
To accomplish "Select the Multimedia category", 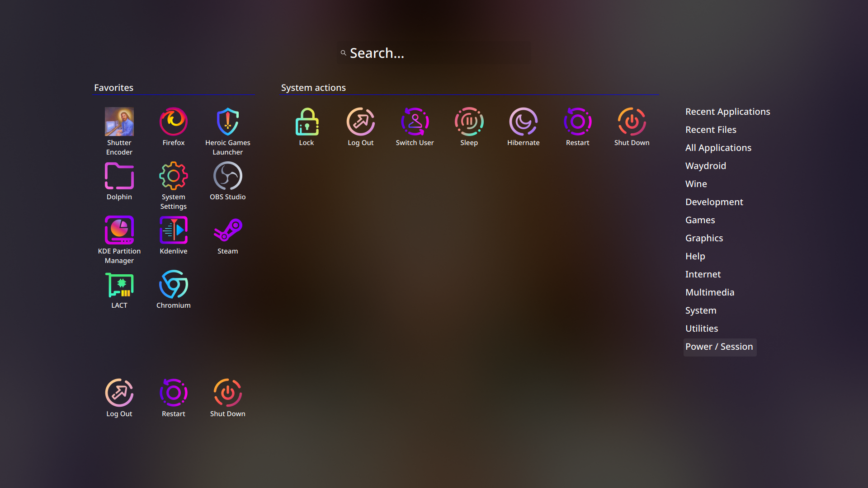I will pyautogui.click(x=709, y=292).
